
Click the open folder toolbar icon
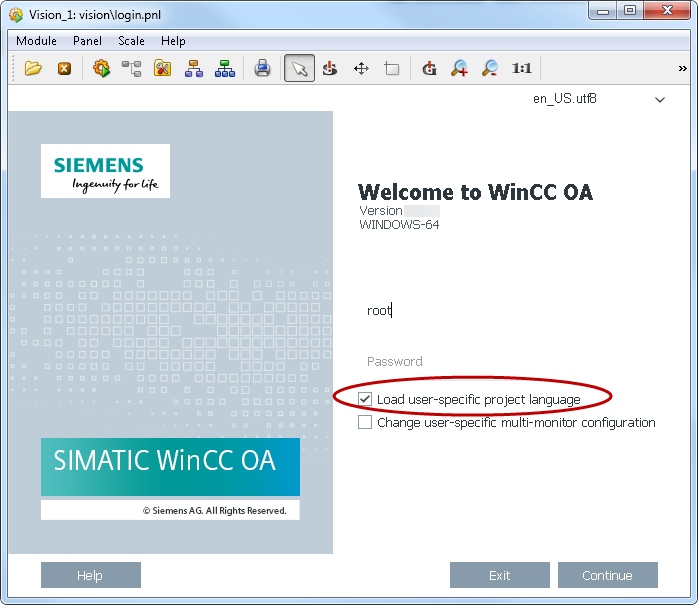[33, 68]
